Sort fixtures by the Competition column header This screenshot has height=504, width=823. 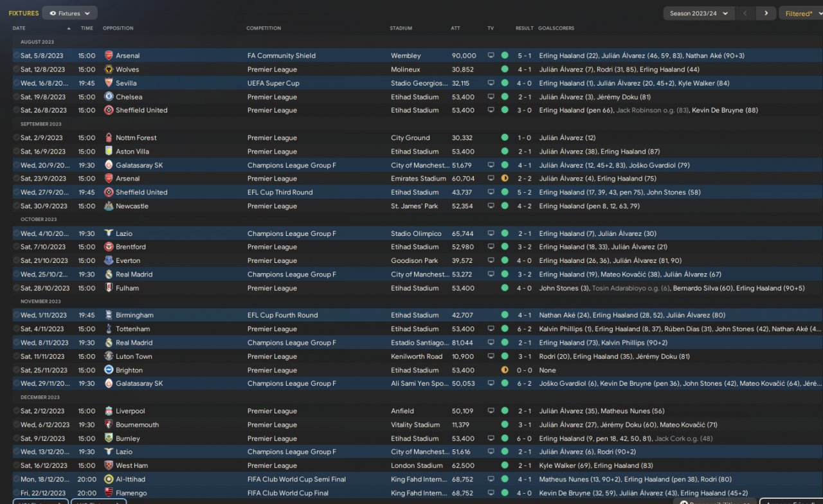264,28
